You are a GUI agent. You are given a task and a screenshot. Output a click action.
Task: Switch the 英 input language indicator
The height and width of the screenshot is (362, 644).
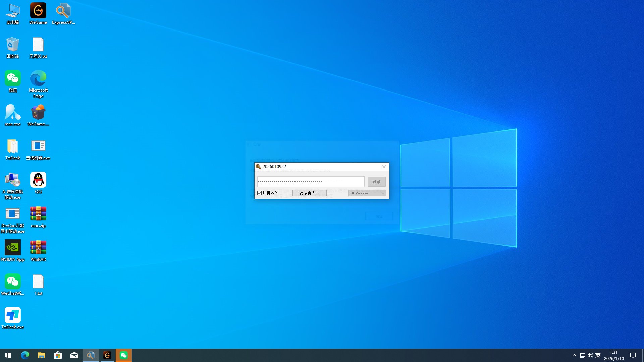598,355
